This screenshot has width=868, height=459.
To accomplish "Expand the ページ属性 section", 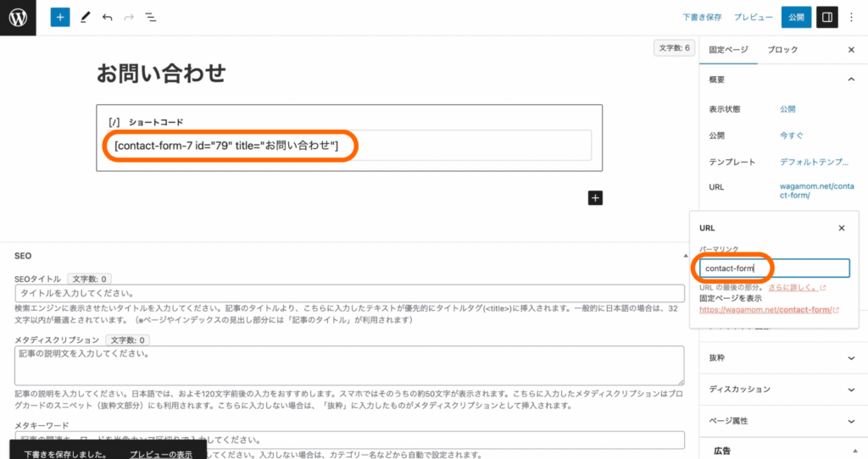I will [851, 421].
